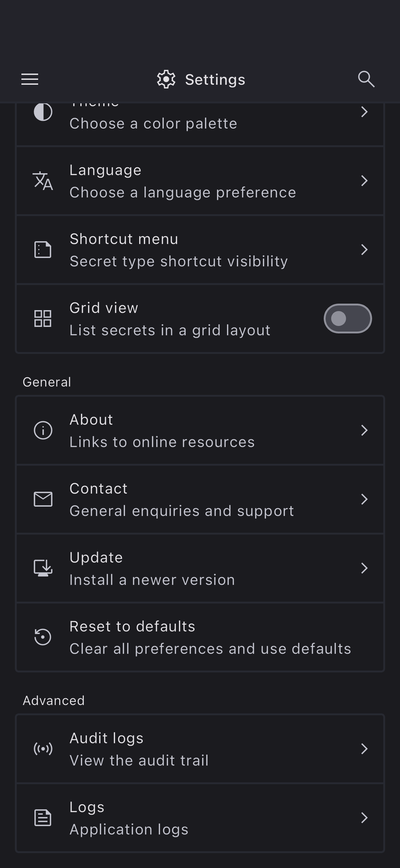
Task: Open the Audit logs entry
Action: click(200, 749)
